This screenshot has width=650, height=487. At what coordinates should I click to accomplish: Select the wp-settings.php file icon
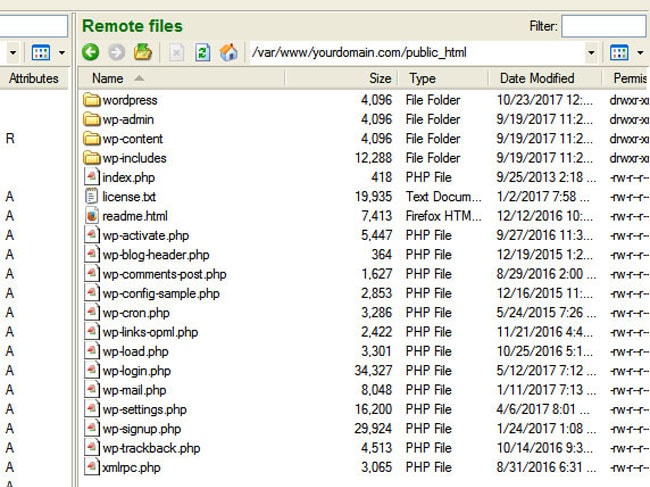[92, 409]
